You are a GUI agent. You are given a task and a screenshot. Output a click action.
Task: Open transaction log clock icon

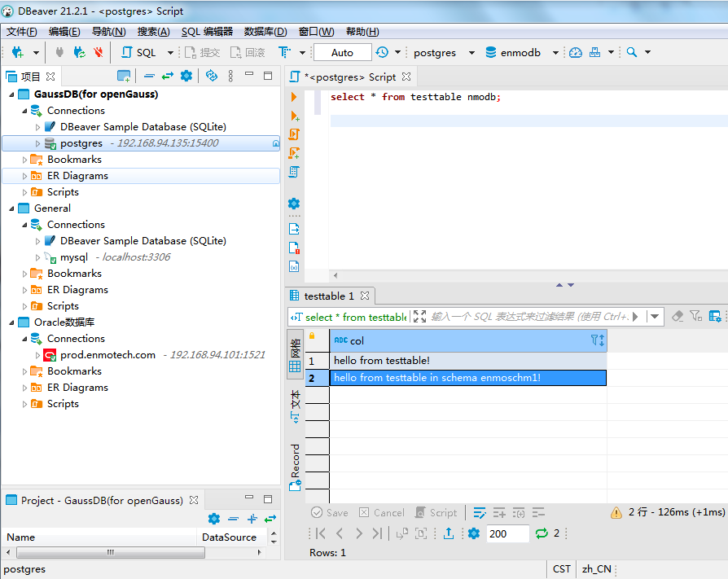pos(382,52)
